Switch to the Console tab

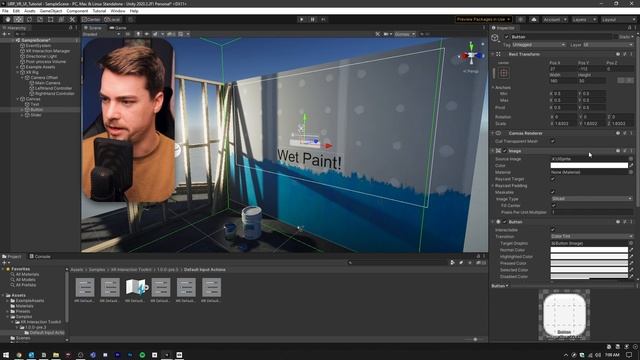[40, 256]
